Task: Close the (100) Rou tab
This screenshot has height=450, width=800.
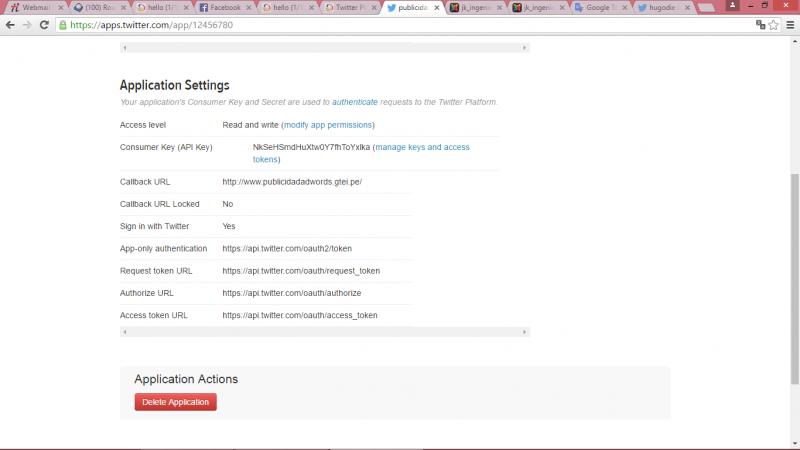Action: [x=123, y=8]
